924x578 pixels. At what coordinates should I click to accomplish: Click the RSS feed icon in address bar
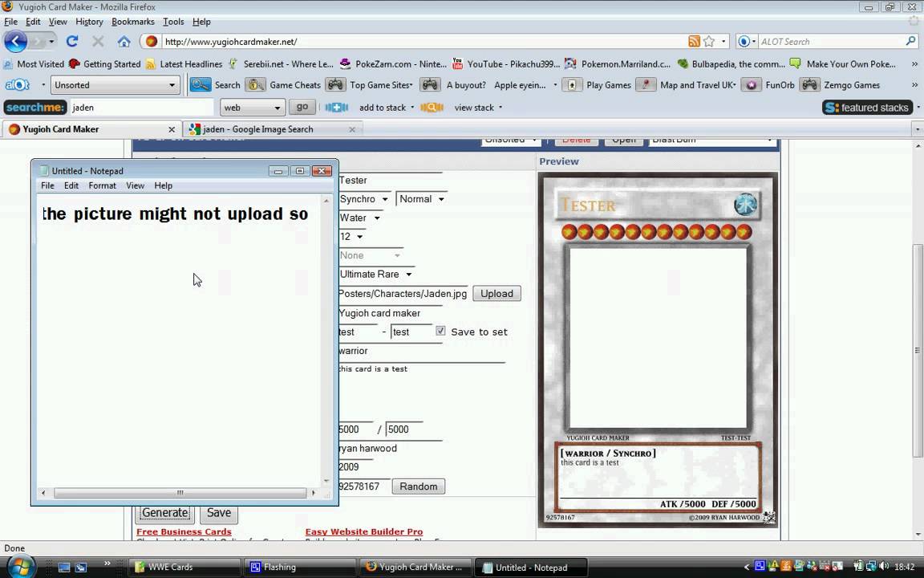click(694, 41)
